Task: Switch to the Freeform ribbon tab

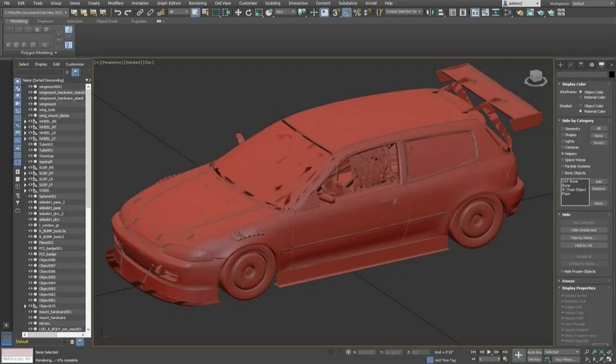Action: [45, 21]
